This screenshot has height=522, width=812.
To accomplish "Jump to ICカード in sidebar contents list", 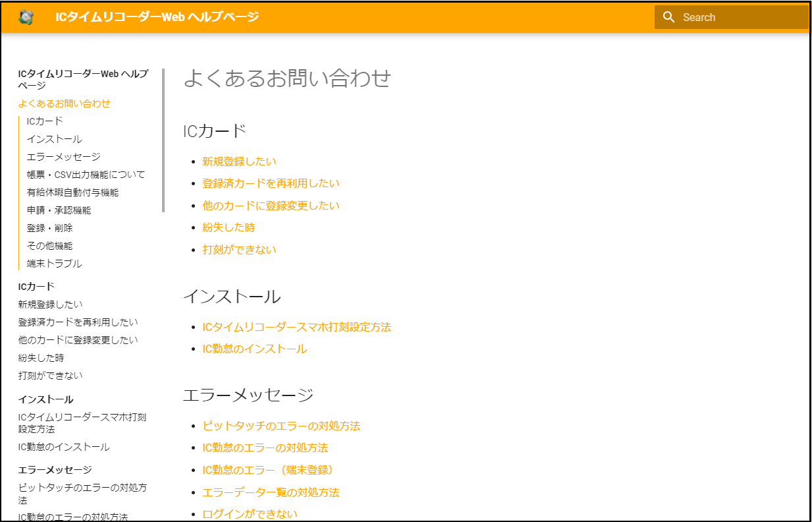I will 45,121.
